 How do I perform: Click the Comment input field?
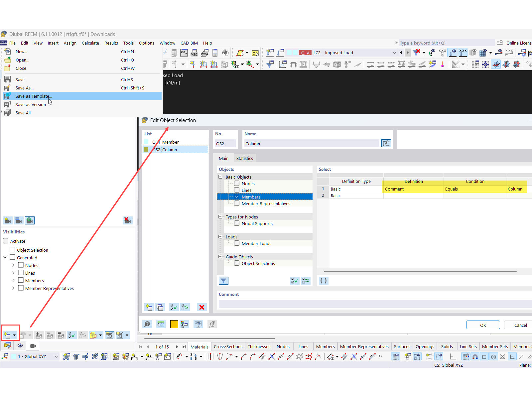[x=375, y=304]
